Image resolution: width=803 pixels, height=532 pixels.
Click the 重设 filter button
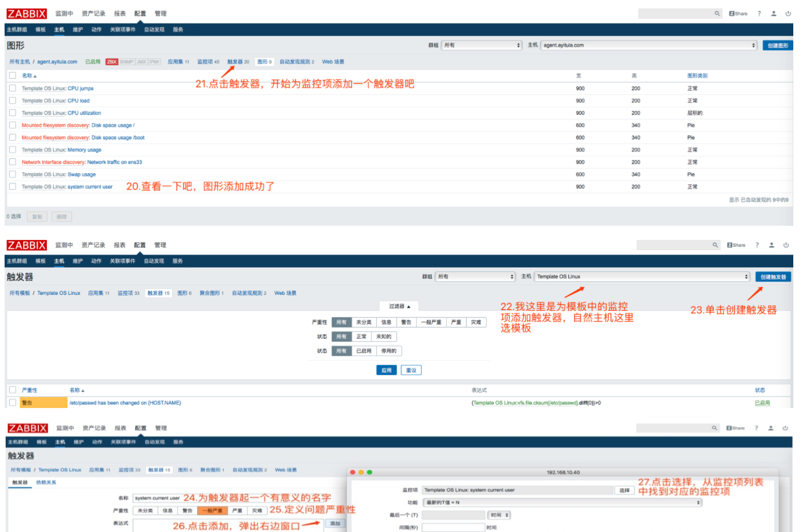point(411,370)
